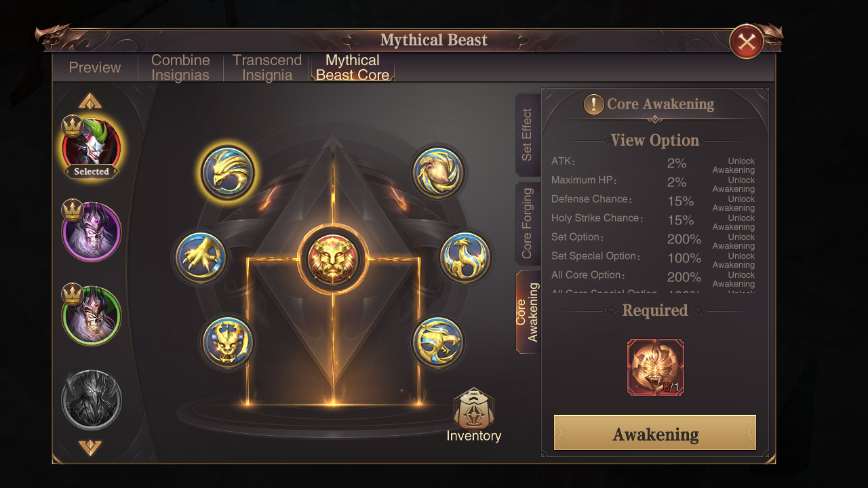Screen dimensions: 868x488
Task: Choose the locked grey beast portrait
Action: pyautogui.click(x=92, y=400)
